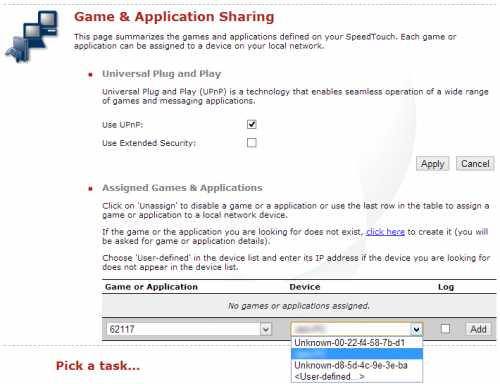
Task: Choose the highlighted blurred device entry
Action: (357, 354)
